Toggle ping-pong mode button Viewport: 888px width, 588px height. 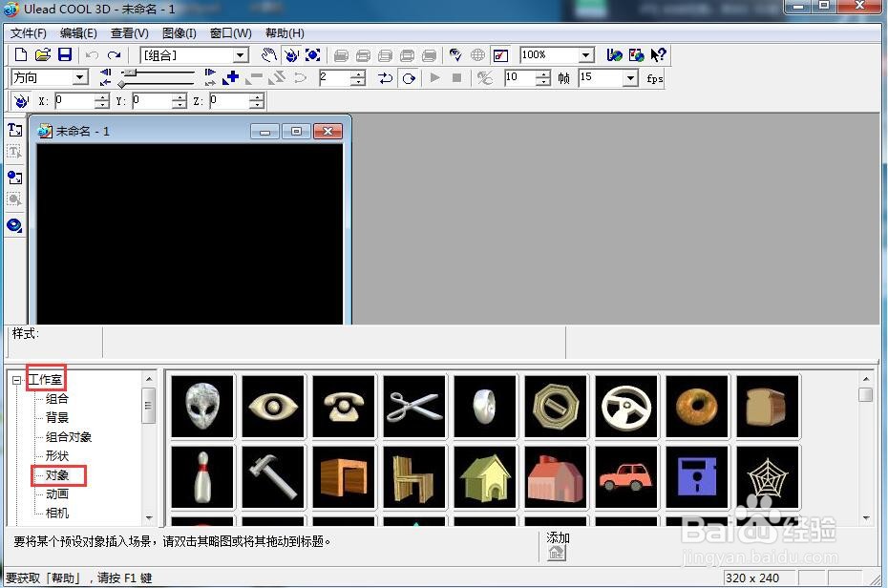[x=386, y=77]
